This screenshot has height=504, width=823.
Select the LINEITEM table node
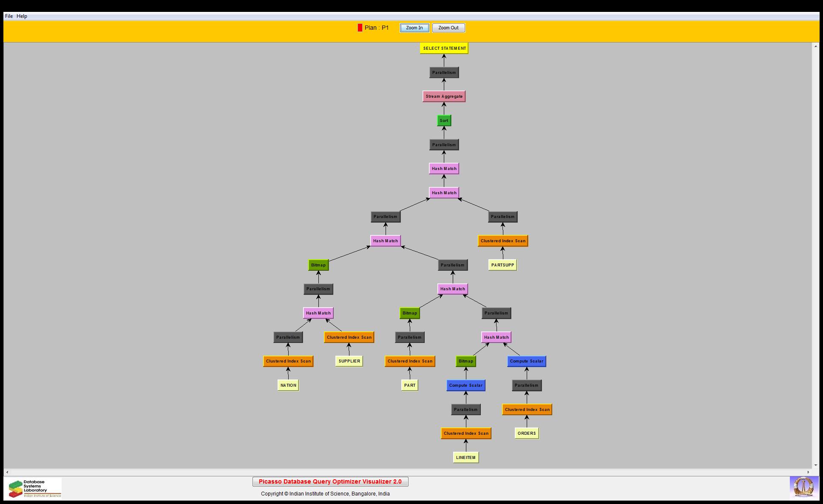click(465, 458)
